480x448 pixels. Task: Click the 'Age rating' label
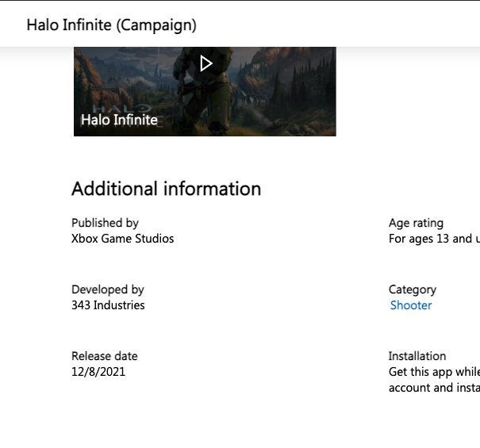[x=416, y=223]
